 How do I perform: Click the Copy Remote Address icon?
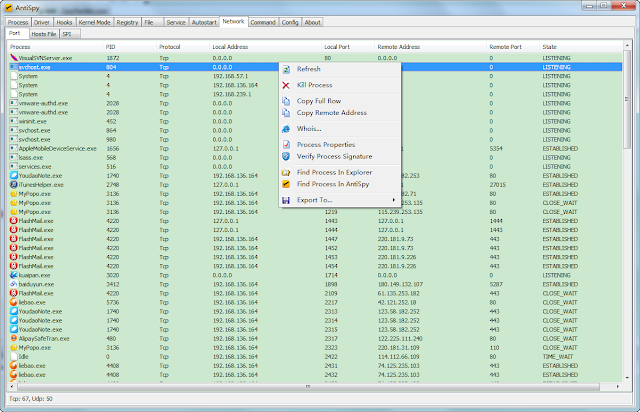click(x=286, y=113)
